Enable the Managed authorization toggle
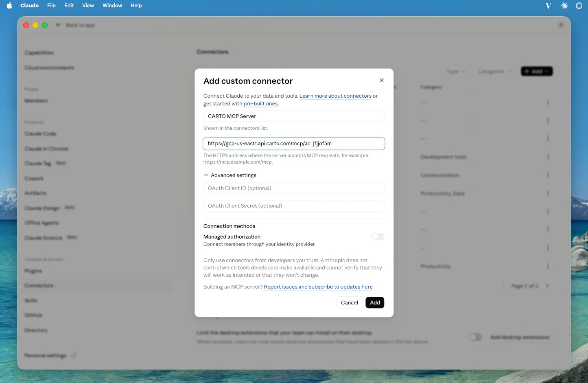The height and width of the screenshot is (383, 588). (378, 237)
